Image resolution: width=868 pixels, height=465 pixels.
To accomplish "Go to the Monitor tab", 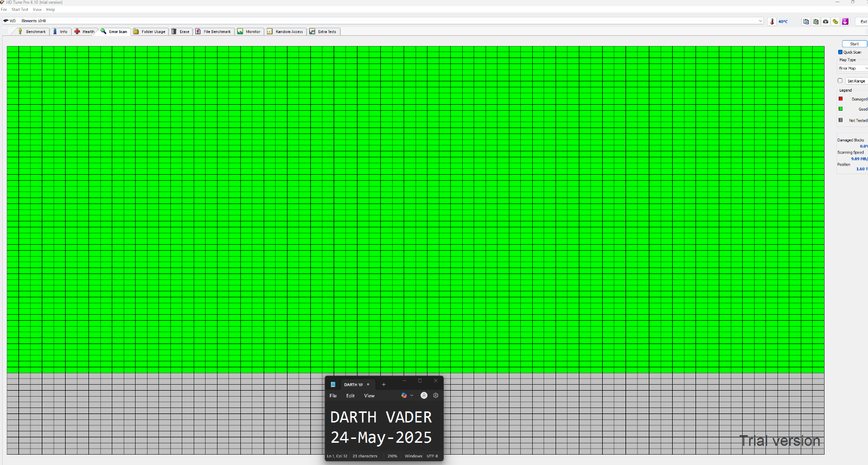I will (250, 31).
